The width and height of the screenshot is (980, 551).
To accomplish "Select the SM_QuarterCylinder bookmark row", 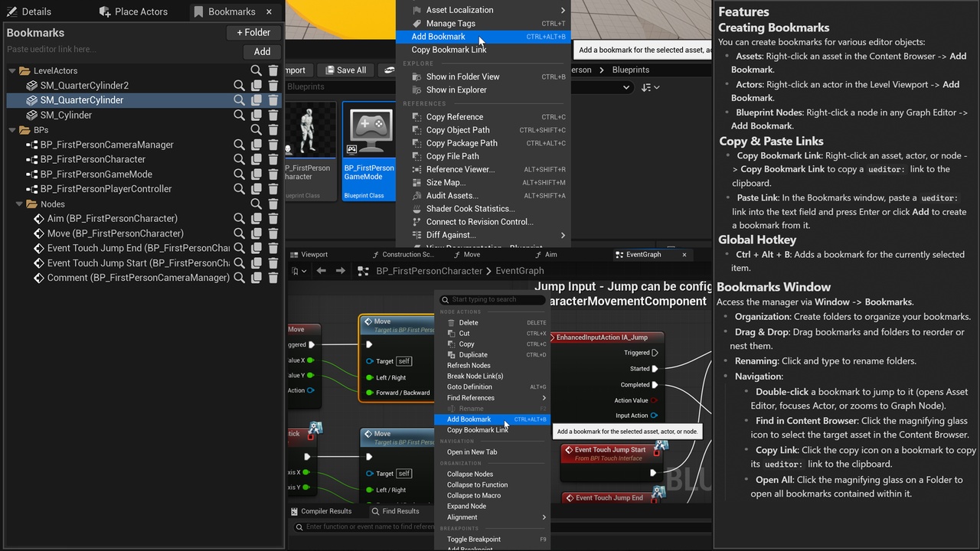I will [144, 100].
